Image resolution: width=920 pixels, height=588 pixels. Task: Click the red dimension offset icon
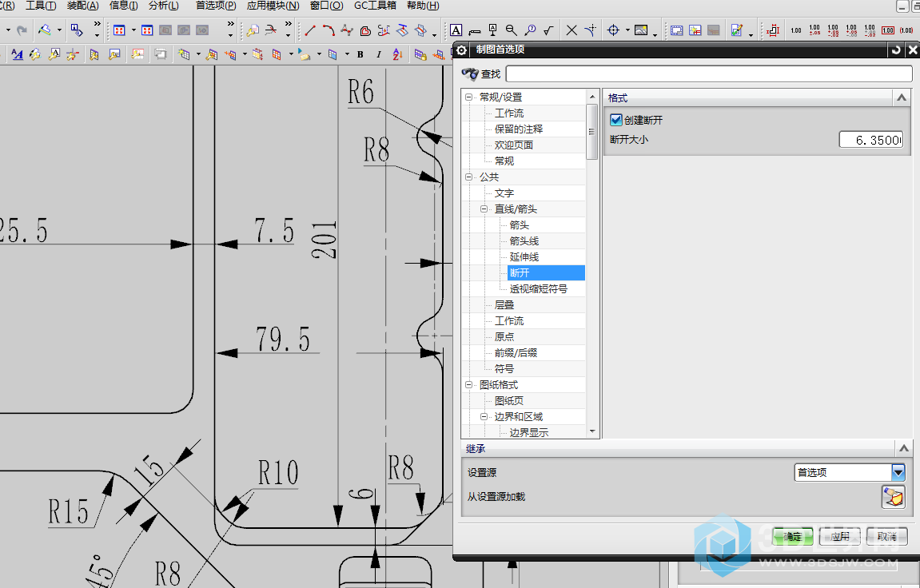tap(773, 30)
